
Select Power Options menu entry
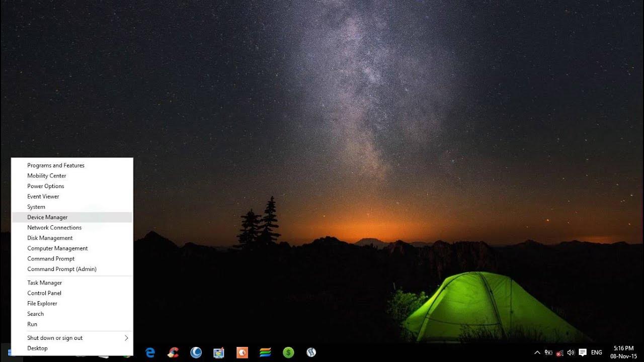(x=72, y=186)
